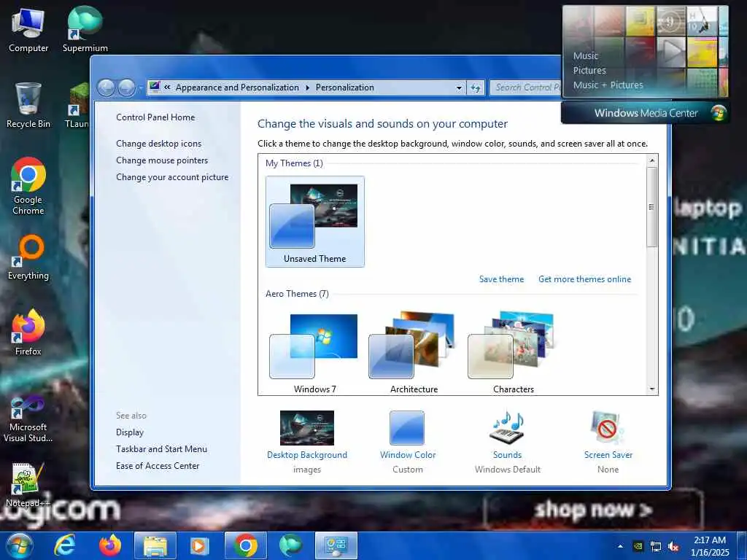The image size is (747, 560).
Task: Open Windows Media Center from gadget
Action: point(646,113)
